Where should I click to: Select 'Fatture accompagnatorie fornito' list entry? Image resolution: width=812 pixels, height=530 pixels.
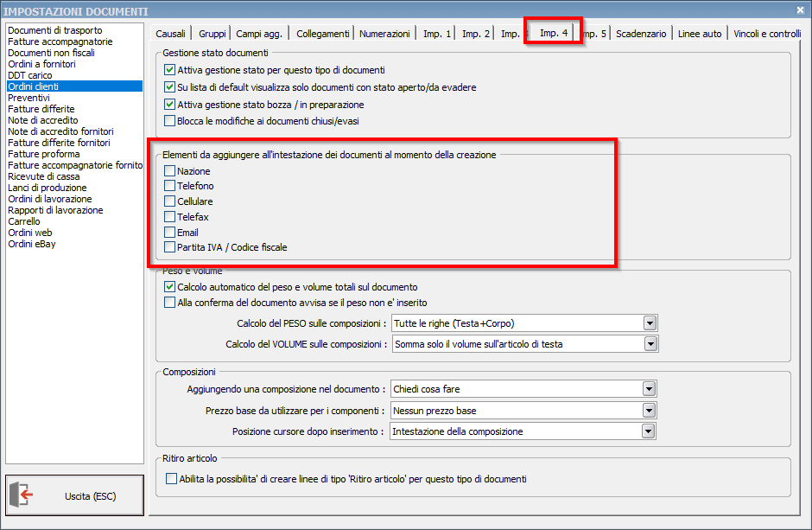(74, 165)
